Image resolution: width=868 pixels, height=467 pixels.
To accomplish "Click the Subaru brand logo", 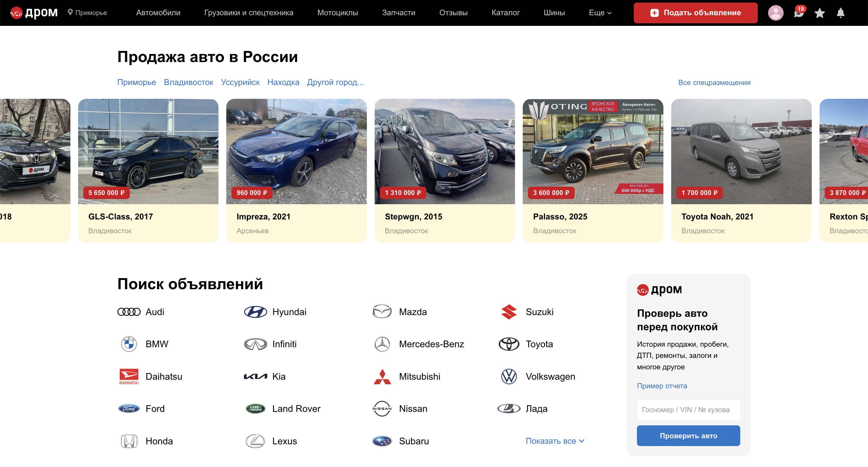I will [382, 441].
